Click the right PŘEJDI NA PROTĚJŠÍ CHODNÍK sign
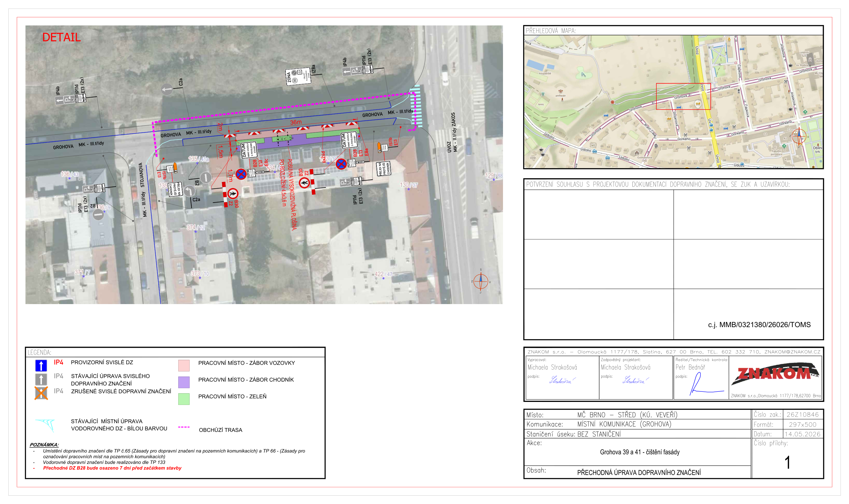The image size is (849, 504). (383, 169)
